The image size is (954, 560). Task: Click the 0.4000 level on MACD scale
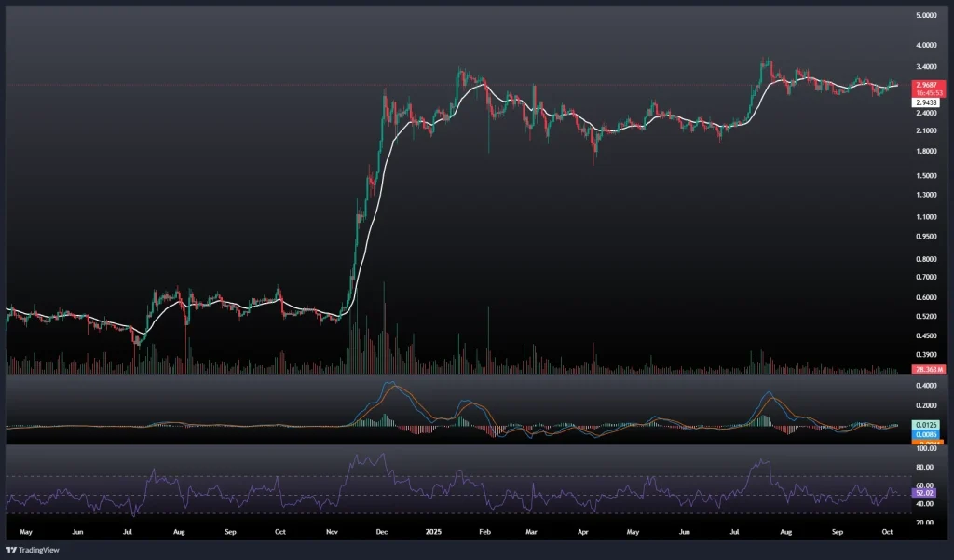(927, 385)
